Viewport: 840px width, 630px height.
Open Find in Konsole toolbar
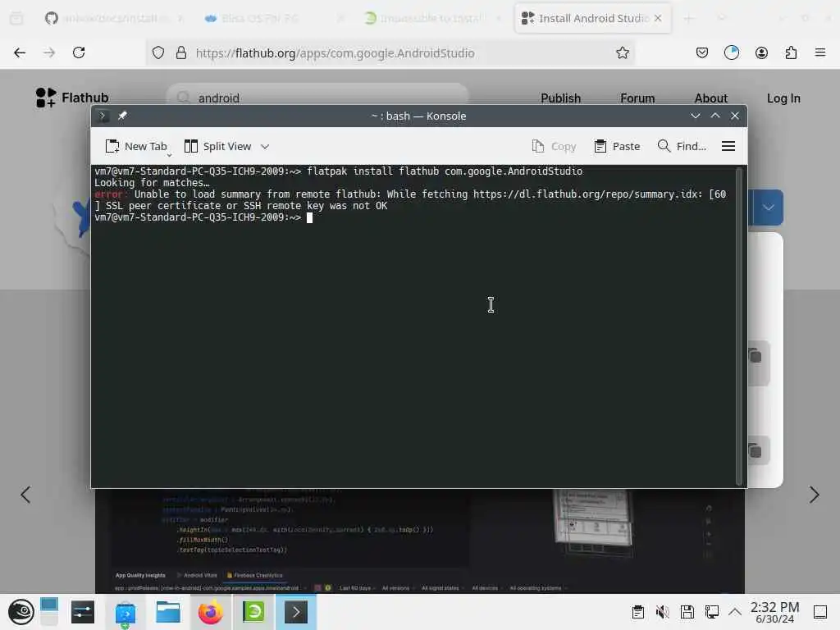(682, 146)
